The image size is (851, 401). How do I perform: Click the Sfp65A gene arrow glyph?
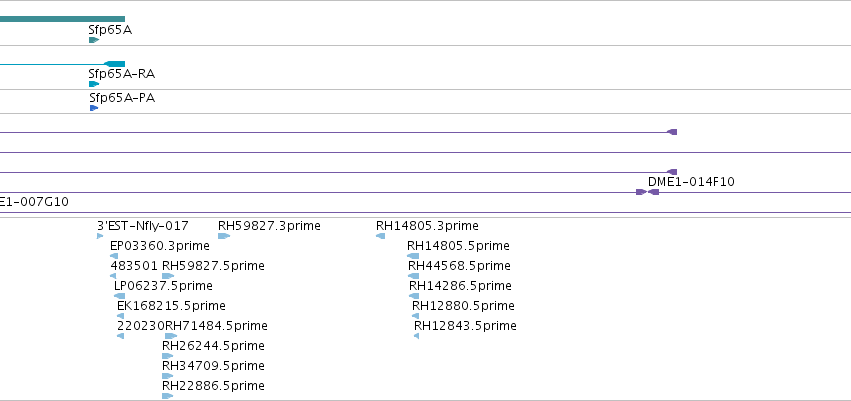94,40
